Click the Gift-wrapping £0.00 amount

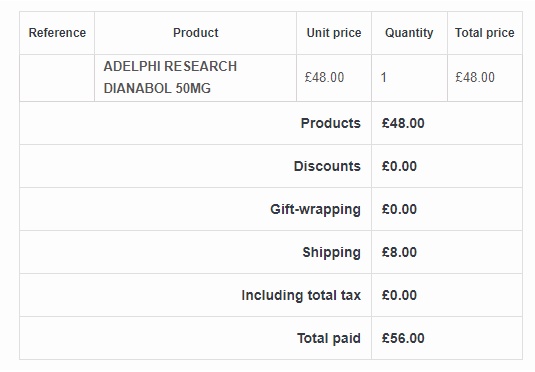pos(399,209)
